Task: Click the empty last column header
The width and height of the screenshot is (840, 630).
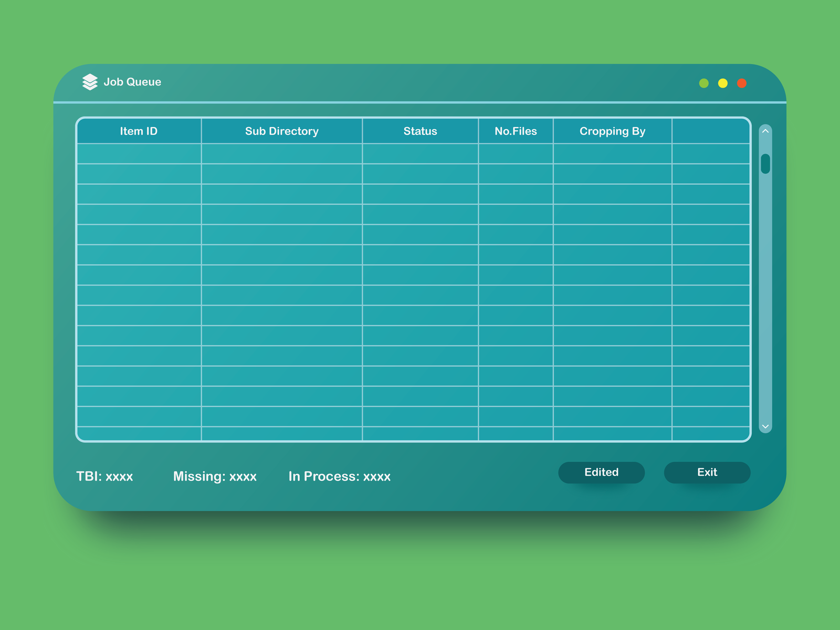Action: coord(711,131)
